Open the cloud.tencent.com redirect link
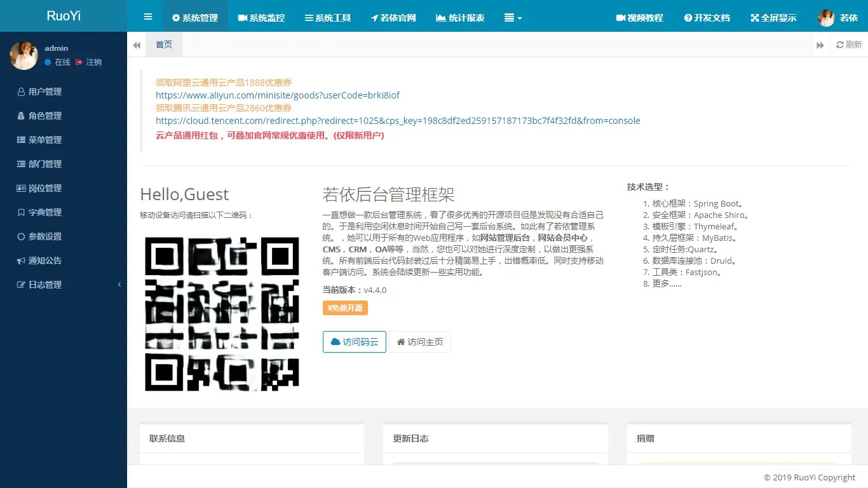 [398, 121]
